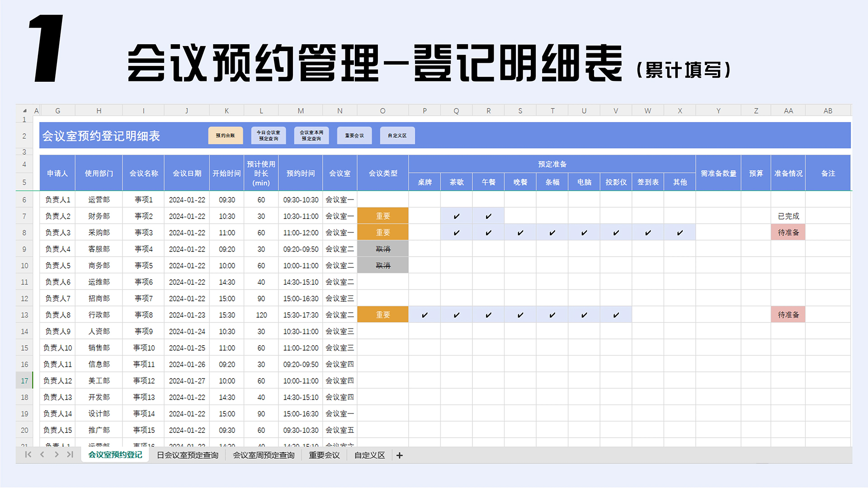Toggle 其他 checkmark in 事项3 row
The width and height of the screenshot is (868, 488).
pos(679,233)
